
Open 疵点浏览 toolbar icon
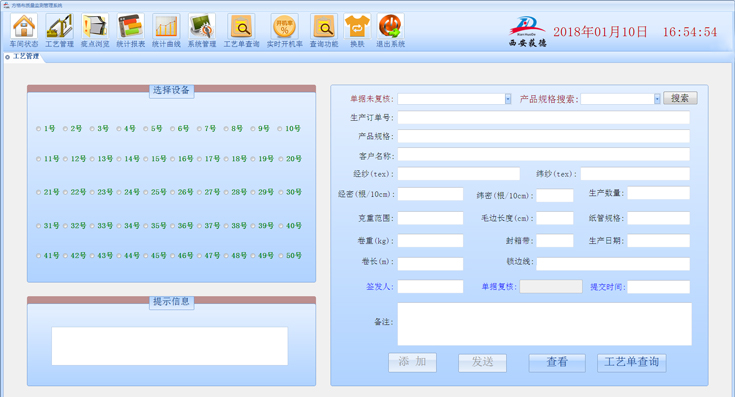click(95, 26)
